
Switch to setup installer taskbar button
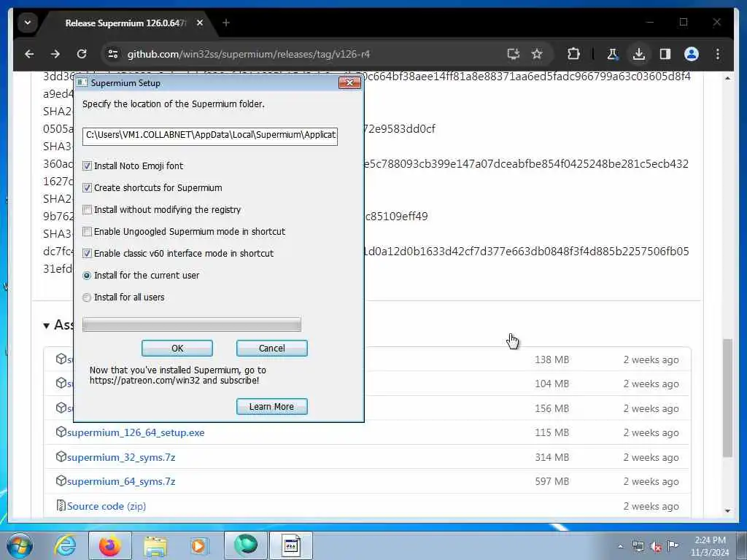tap(291, 545)
